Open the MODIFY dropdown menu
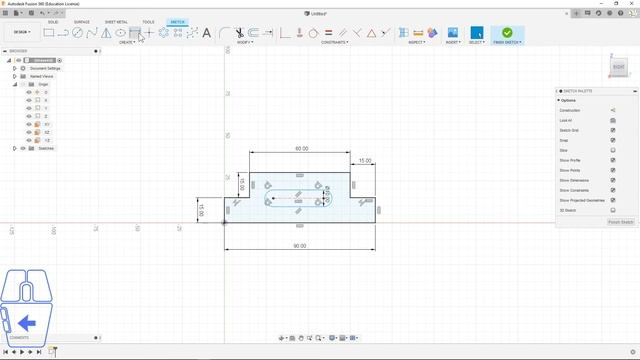 coord(245,42)
